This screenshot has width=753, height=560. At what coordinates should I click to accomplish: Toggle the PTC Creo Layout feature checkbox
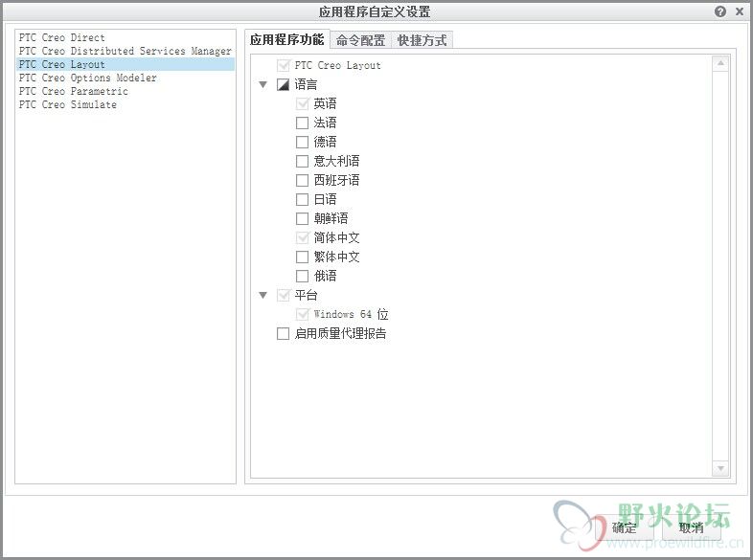[x=284, y=65]
